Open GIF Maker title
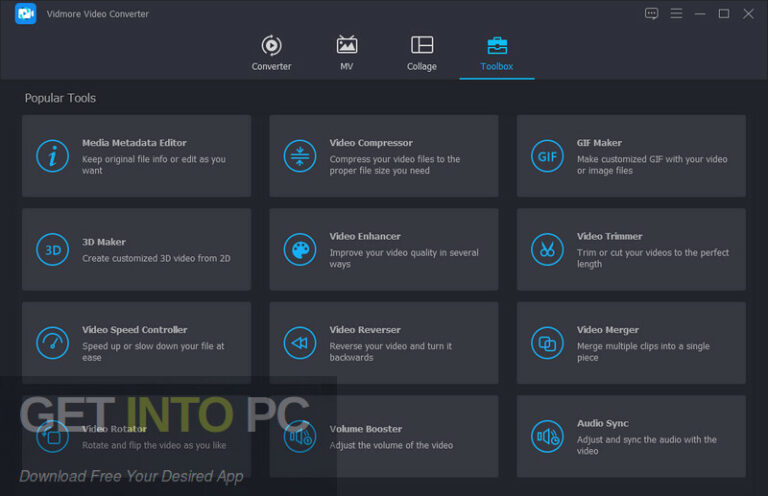Image resolution: width=768 pixels, height=496 pixels. [599, 143]
